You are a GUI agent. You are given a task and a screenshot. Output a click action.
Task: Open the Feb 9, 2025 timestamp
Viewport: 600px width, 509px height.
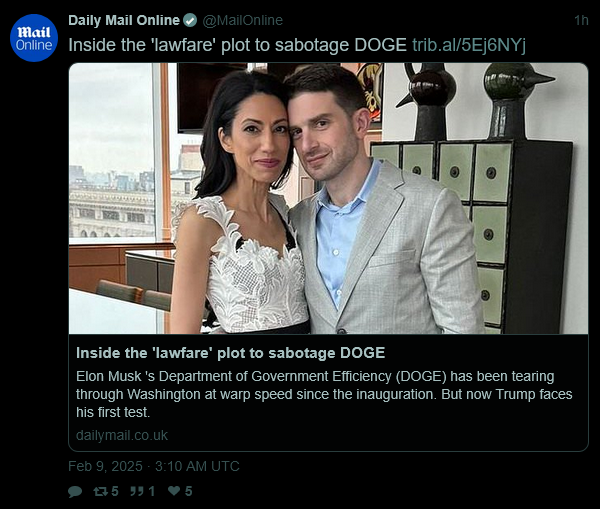pos(105,466)
